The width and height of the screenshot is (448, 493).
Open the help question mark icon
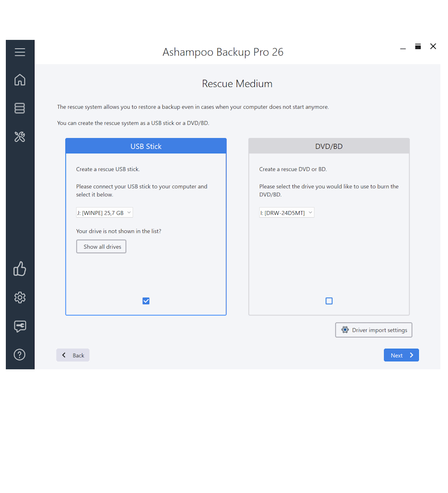click(20, 355)
